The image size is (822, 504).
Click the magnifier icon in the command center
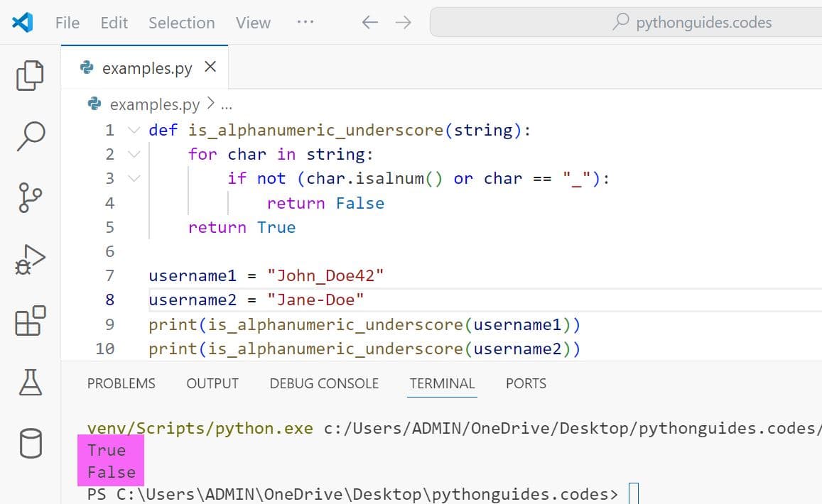point(621,21)
